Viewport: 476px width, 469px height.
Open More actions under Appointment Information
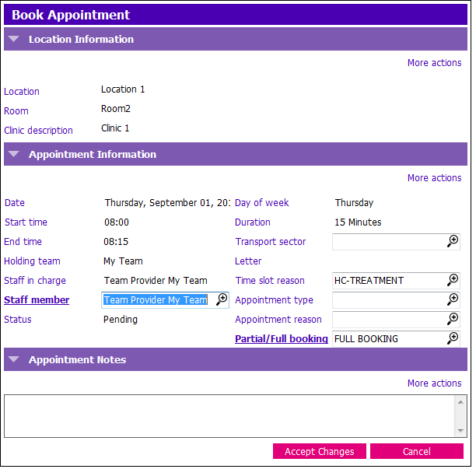pos(434,178)
